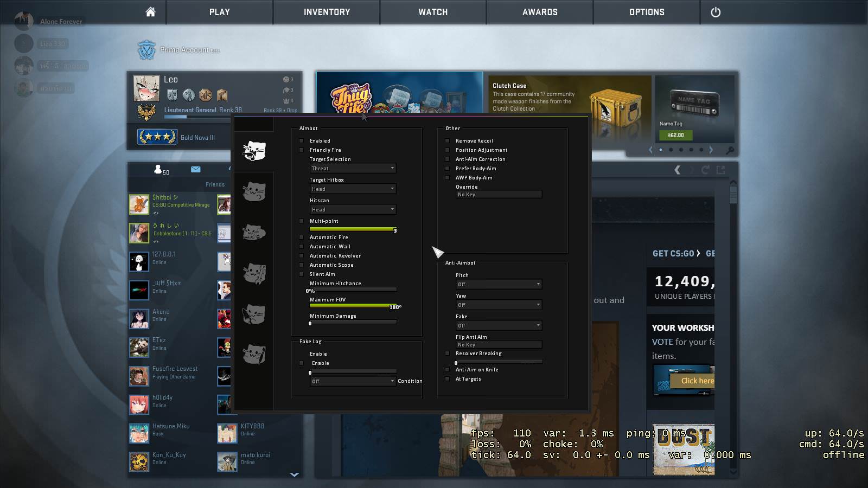This screenshot has width=868, height=488.
Task: Toggle the Automatic Fire checkbox
Action: pyautogui.click(x=302, y=237)
